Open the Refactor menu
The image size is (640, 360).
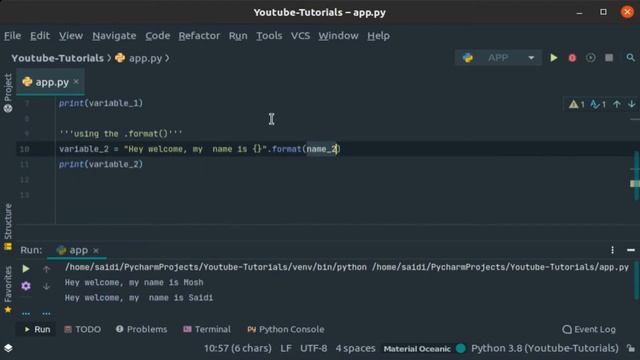[x=199, y=36]
